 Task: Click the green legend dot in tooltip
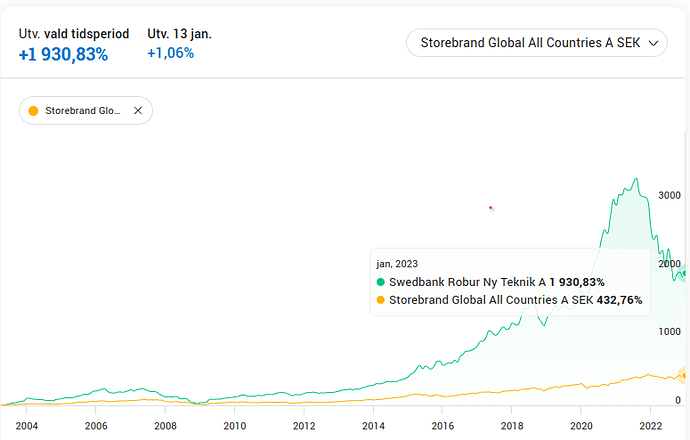click(381, 282)
